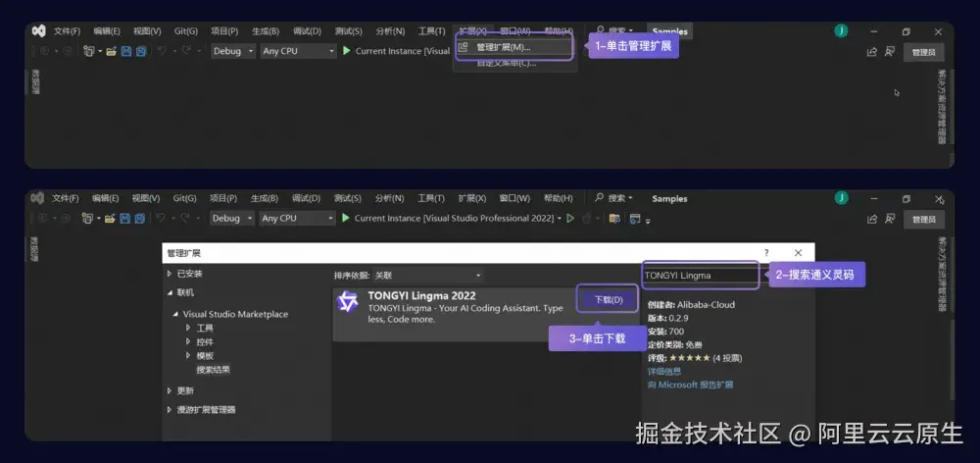This screenshot has width=980, height=463.
Task: Click TONGYI Lingma search input field
Action: [700, 276]
